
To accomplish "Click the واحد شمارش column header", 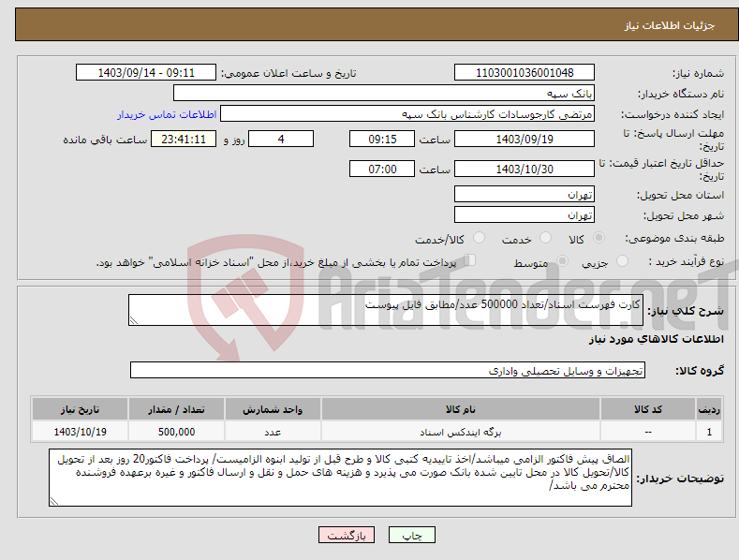I will [273, 409].
